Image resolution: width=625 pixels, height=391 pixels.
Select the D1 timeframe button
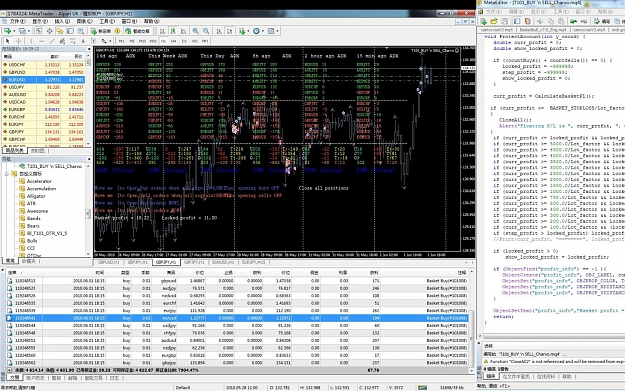click(184, 41)
